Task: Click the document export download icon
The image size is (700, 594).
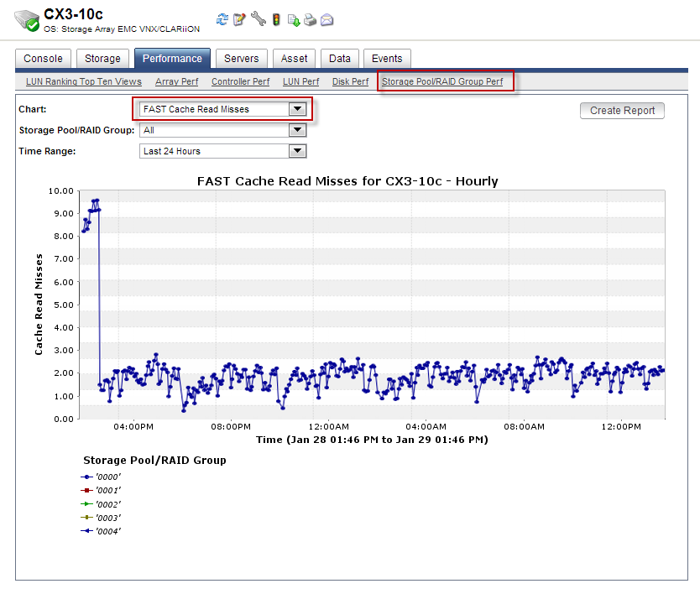Action: [294, 20]
